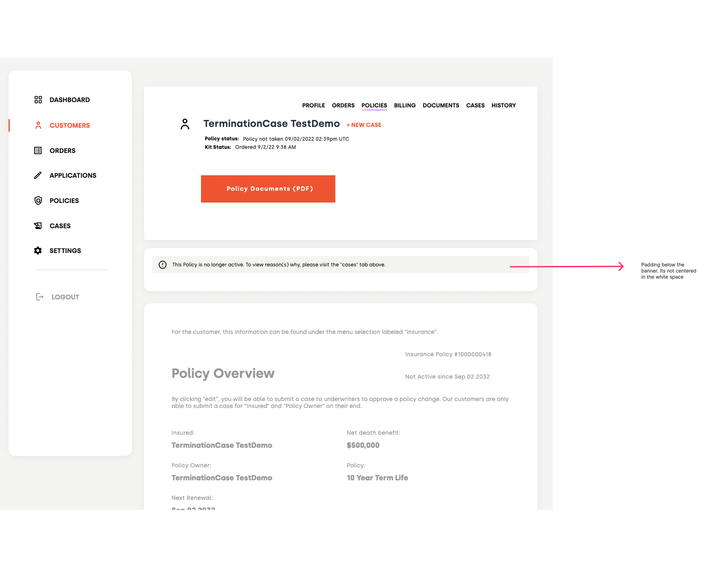The image size is (728, 571).
Task: Open Applications in the sidebar
Action: pyautogui.click(x=73, y=175)
